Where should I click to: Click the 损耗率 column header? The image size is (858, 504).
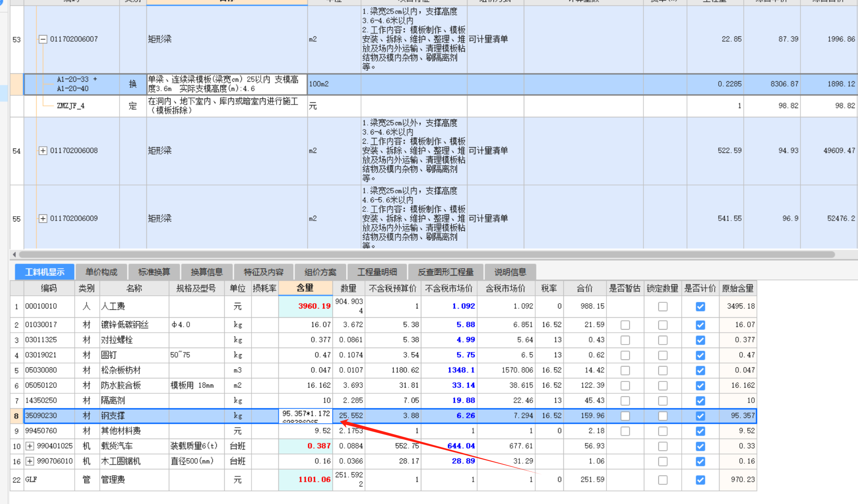(264, 288)
